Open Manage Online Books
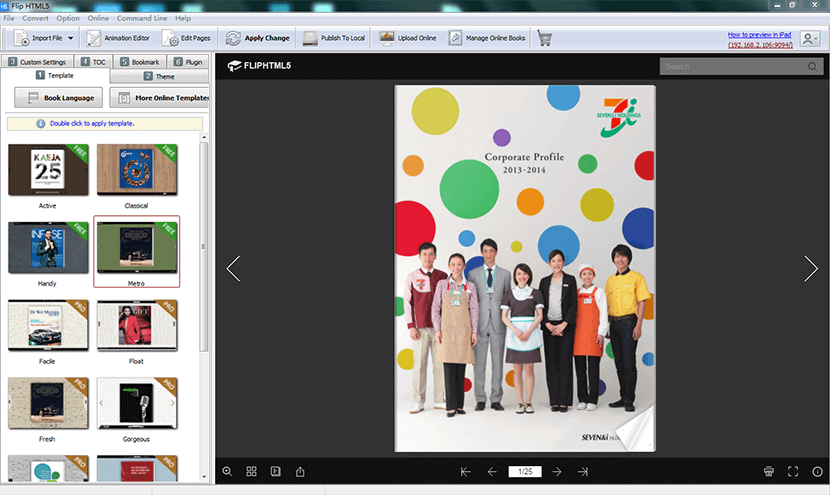 click(487, 38)
